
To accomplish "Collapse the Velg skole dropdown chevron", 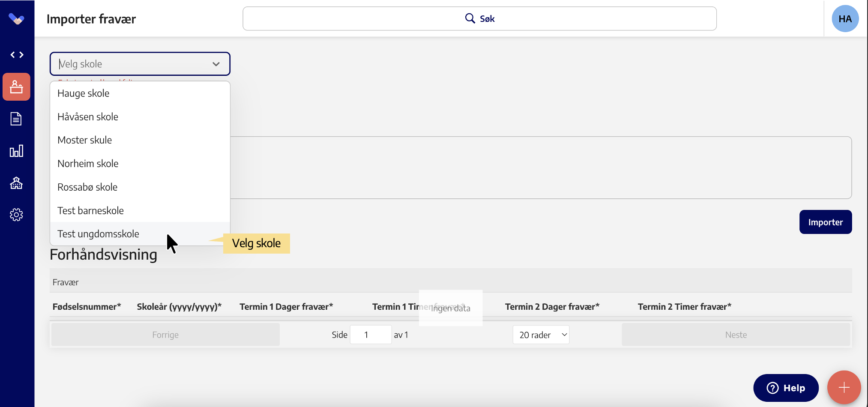I will [216, 64].
